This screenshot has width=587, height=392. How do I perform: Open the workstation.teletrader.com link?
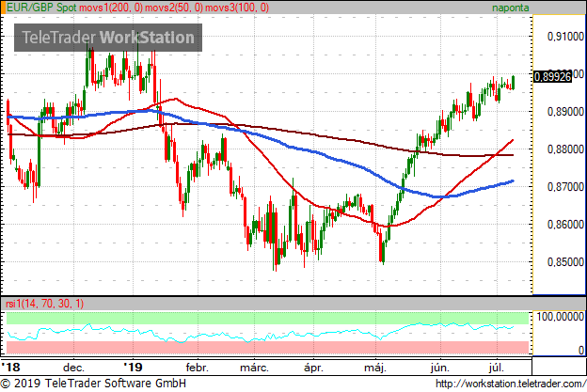pyautogui.click(x=511, y=384)
